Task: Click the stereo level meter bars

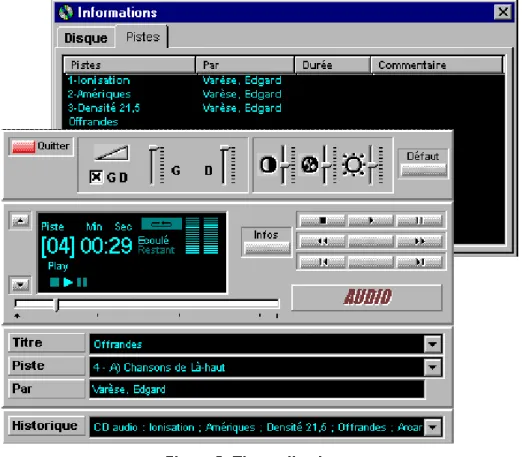Action: tap(202, 236)
